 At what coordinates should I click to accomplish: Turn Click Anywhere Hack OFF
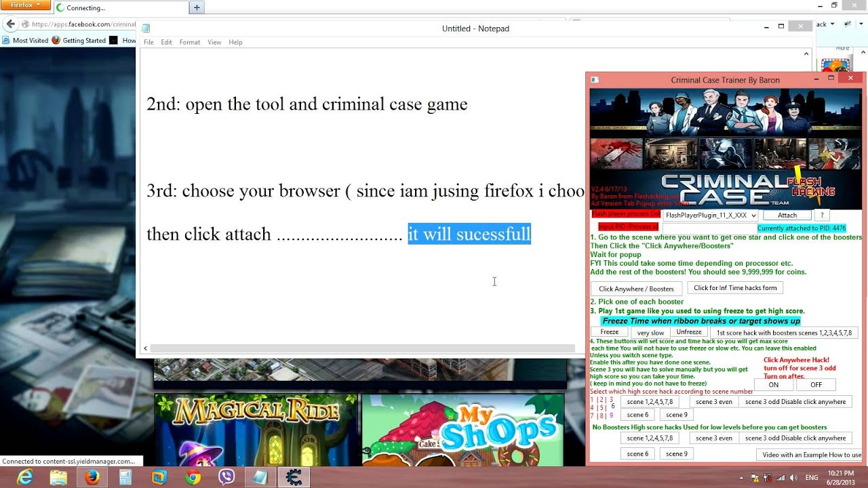(816, 384)
